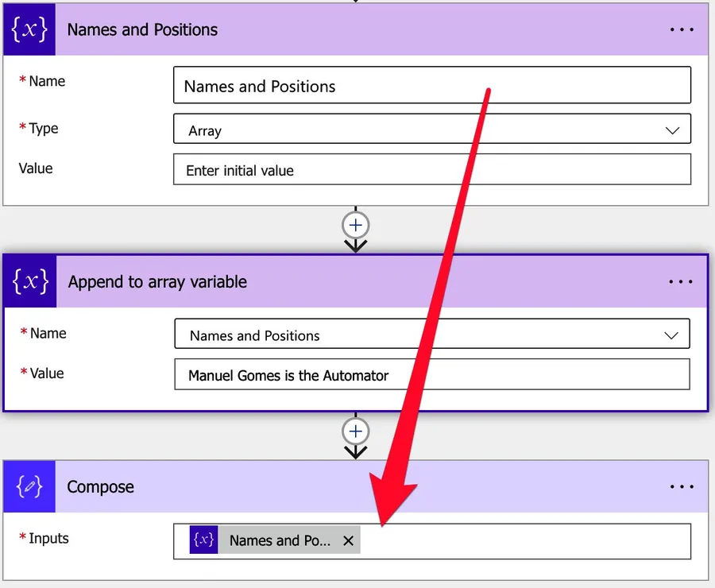Insert a step above the Compose action

[x=355, y=431]
